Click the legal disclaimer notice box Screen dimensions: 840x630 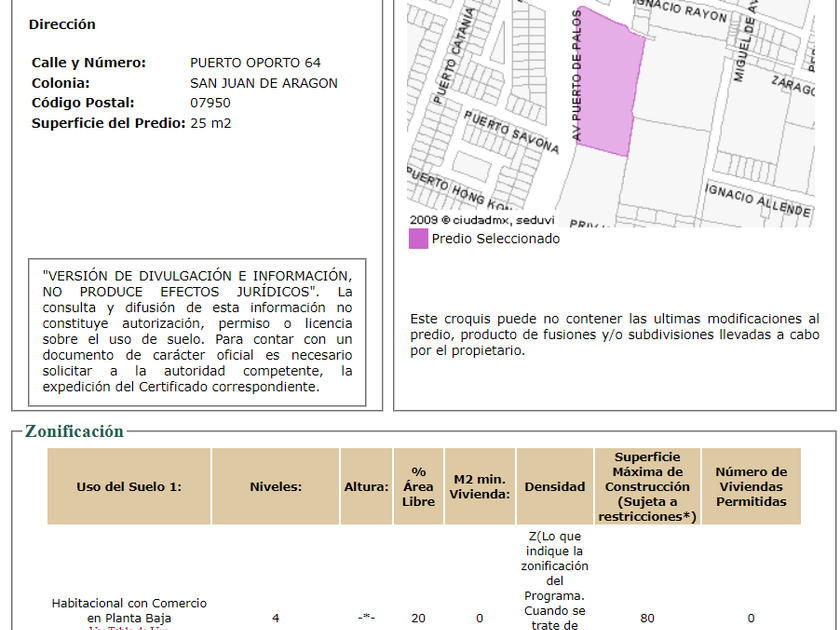click(x=197, y=331)
